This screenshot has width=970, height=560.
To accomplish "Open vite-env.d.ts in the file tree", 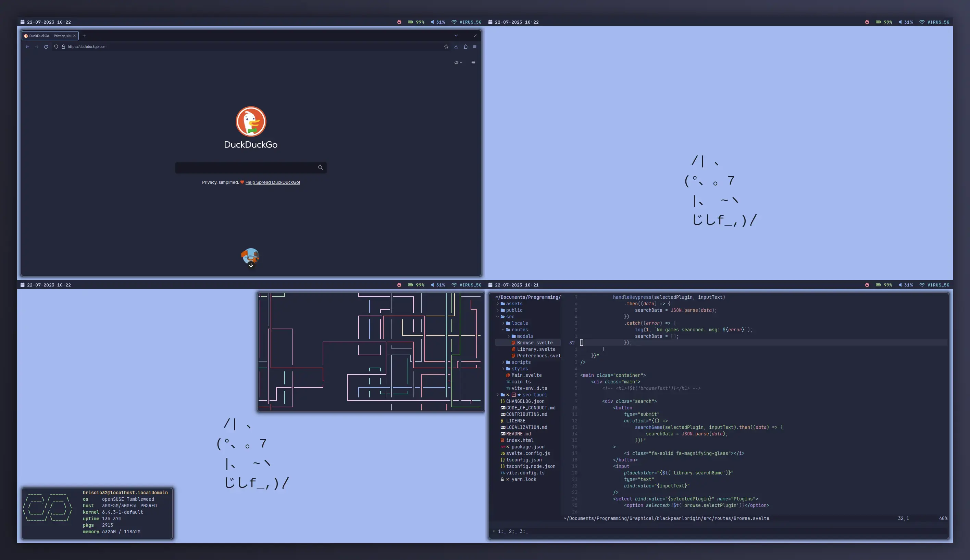I will point(530,389).
